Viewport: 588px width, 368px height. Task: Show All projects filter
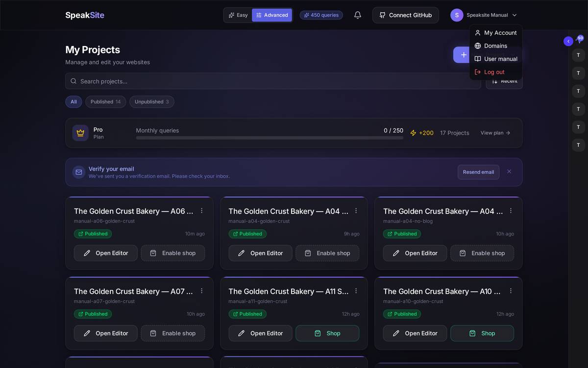(x=73, y=102)
